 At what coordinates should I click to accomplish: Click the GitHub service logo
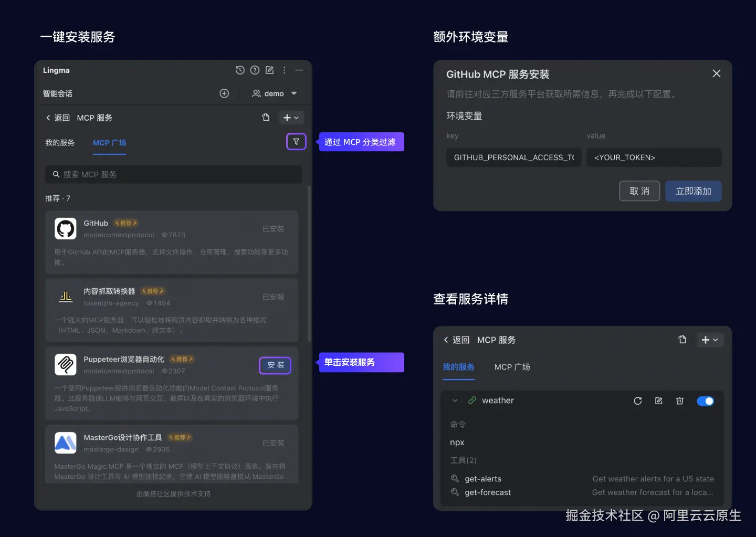66,229
